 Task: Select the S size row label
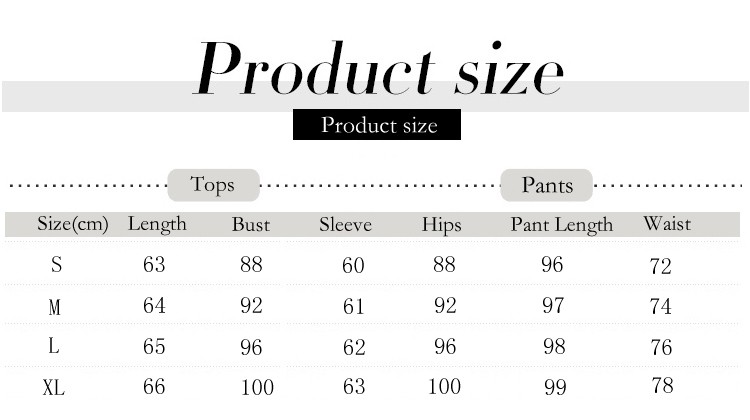click(x=56, y=264)
